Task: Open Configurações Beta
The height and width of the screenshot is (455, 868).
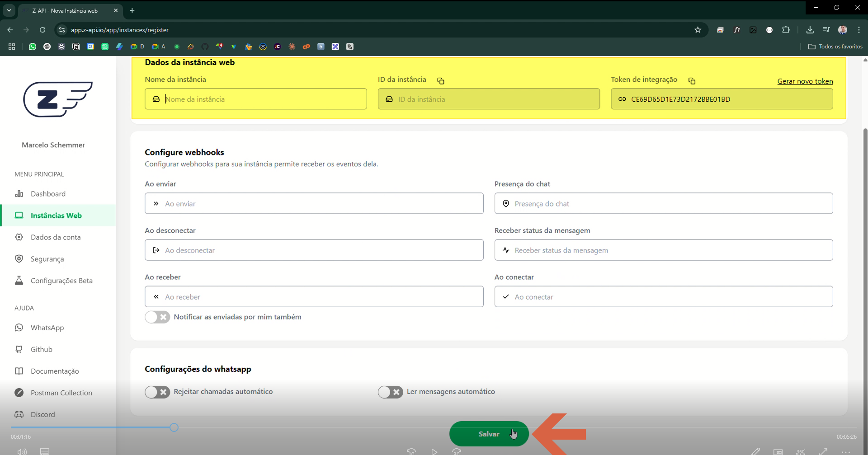Action: pos(58,281)
